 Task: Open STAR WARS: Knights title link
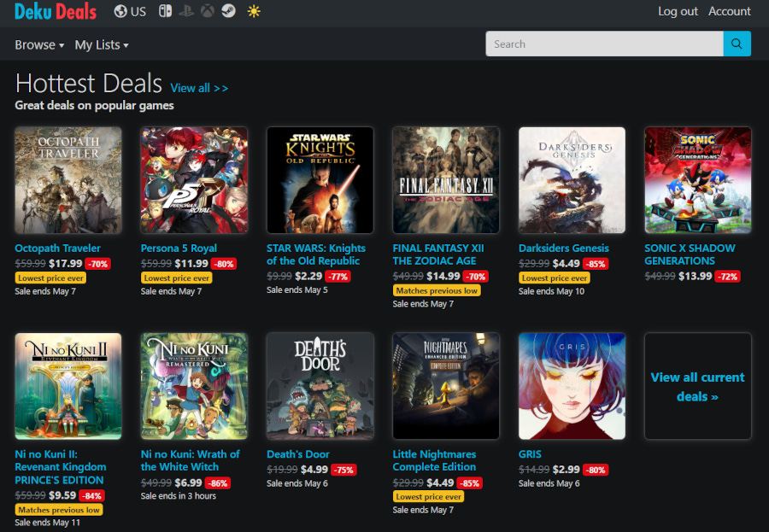(x=316, y=254)
